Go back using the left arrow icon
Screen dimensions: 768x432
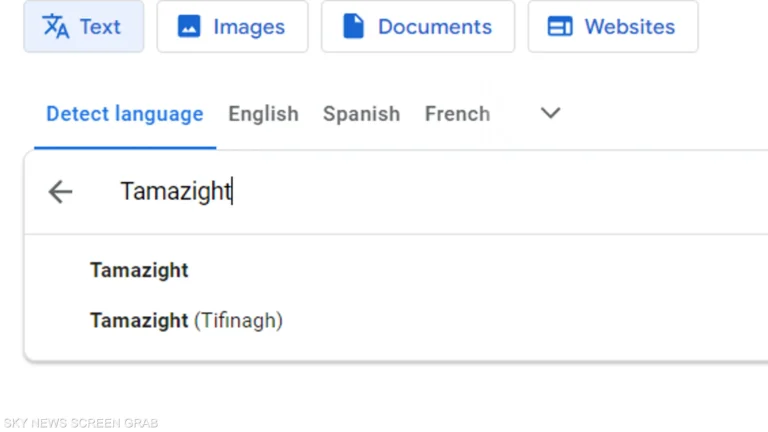(x=60, y=192)
